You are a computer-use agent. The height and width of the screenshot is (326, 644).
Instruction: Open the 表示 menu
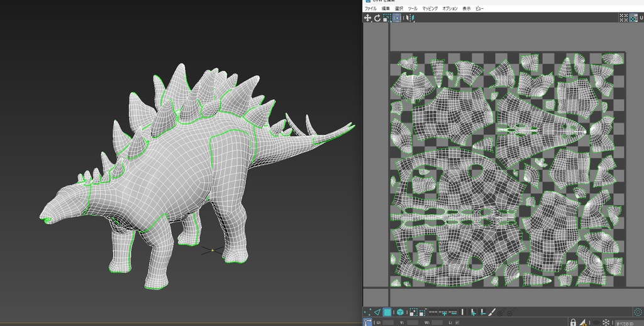[x=467, y=9]
